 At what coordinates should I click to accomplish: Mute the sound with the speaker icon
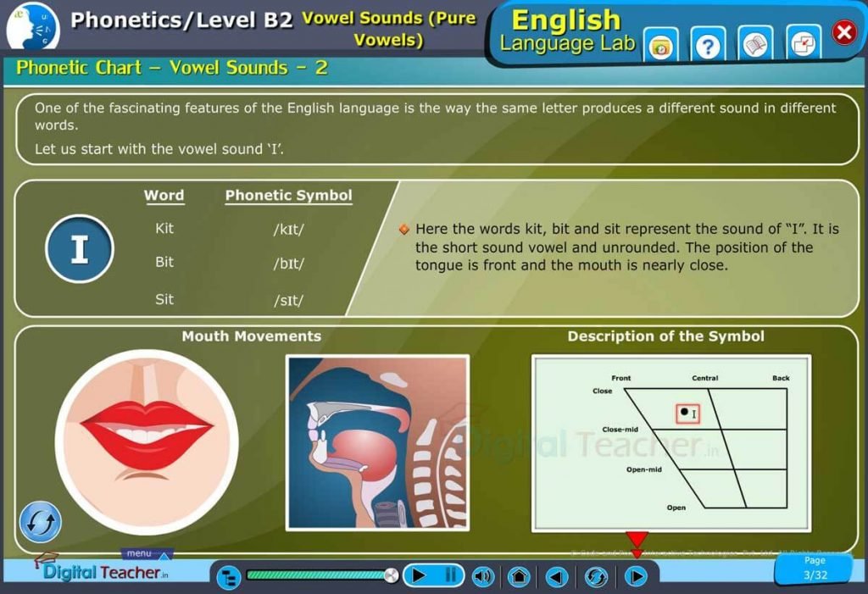click(x=483, y=576)
